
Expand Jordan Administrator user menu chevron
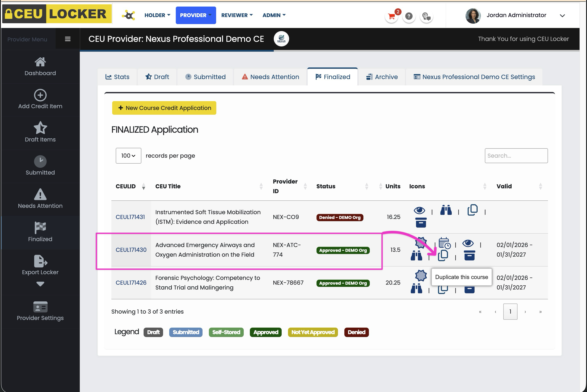tap(562, 16)
